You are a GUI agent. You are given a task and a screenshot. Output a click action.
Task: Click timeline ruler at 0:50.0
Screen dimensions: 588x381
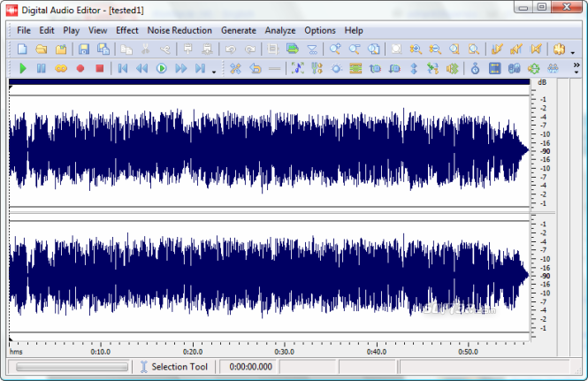pos(468,352)
